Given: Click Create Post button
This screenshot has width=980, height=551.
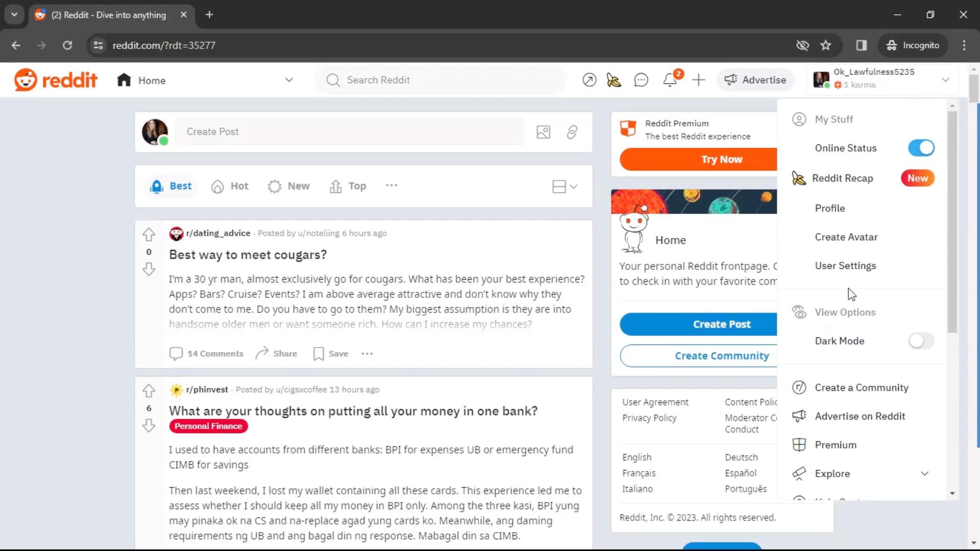Looking at the screenshot, I should 722,323.
